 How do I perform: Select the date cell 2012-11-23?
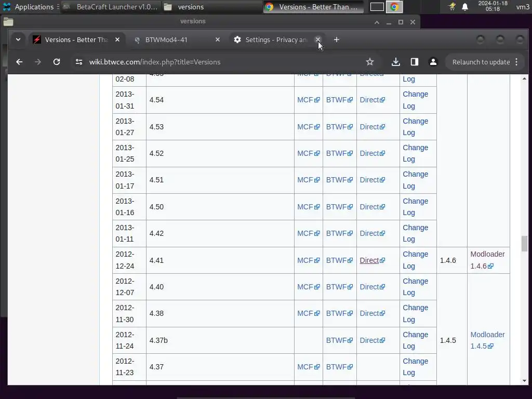coord(129,367)
